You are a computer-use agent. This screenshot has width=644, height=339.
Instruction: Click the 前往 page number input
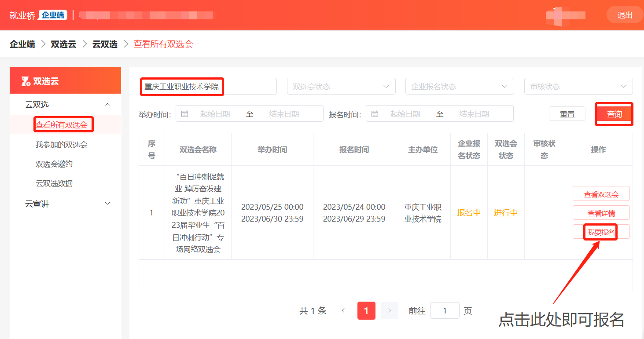445,311
